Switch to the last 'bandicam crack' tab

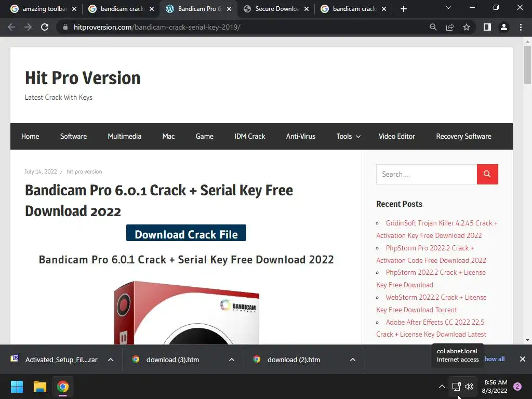(354, 9)
